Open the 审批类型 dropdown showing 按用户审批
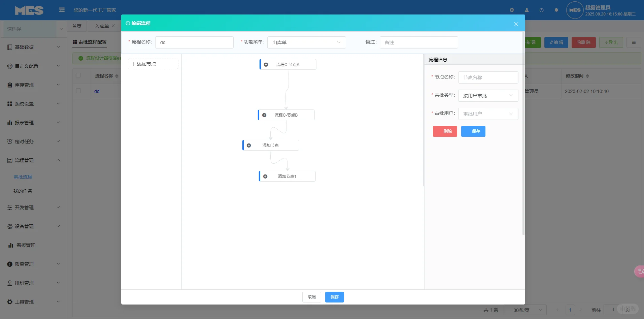Image resolution: width=644 pixels, height=319 pixels. point(488,96)
